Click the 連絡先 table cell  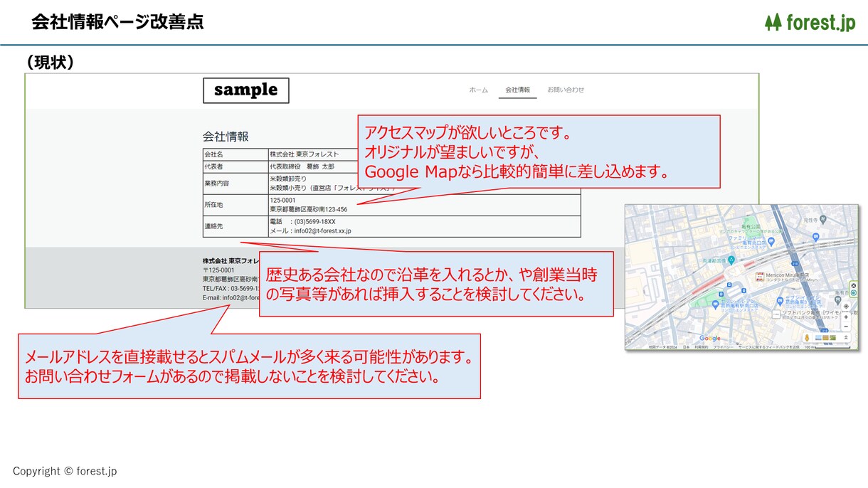[x=235, y=226]
